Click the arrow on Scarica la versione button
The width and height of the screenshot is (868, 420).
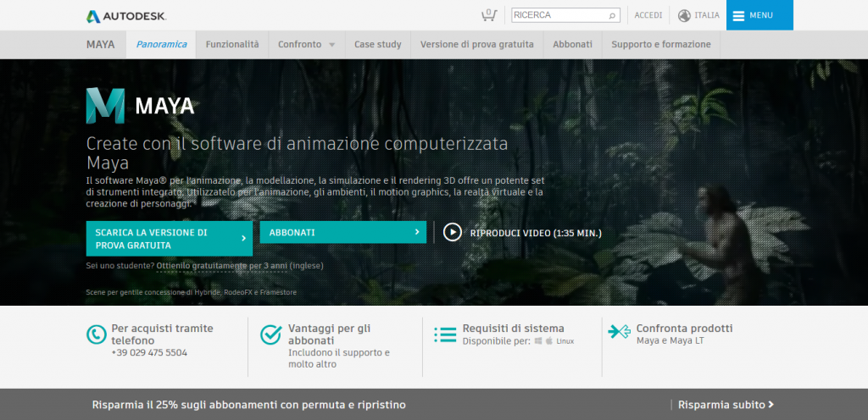tap(243, 238)
